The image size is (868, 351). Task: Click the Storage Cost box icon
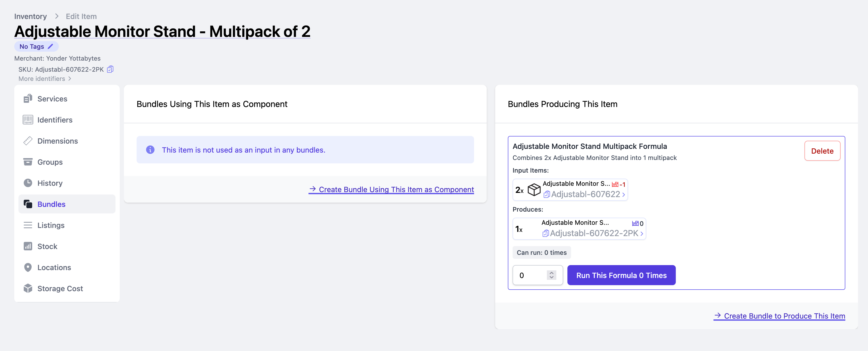28,288
